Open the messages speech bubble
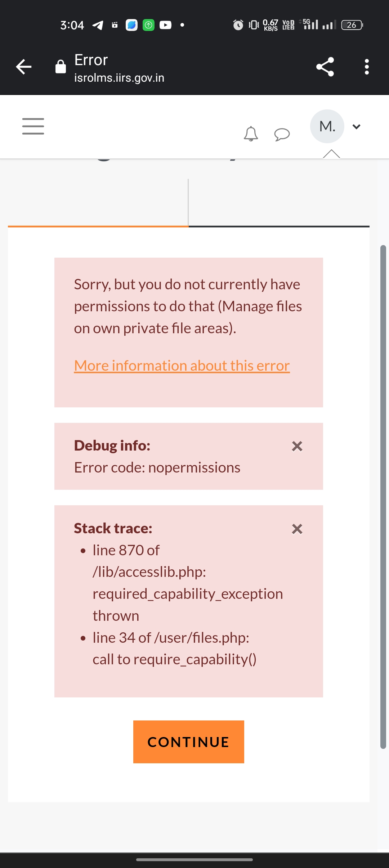This screenshot has height=868, width=389. (x=282, y=134)
